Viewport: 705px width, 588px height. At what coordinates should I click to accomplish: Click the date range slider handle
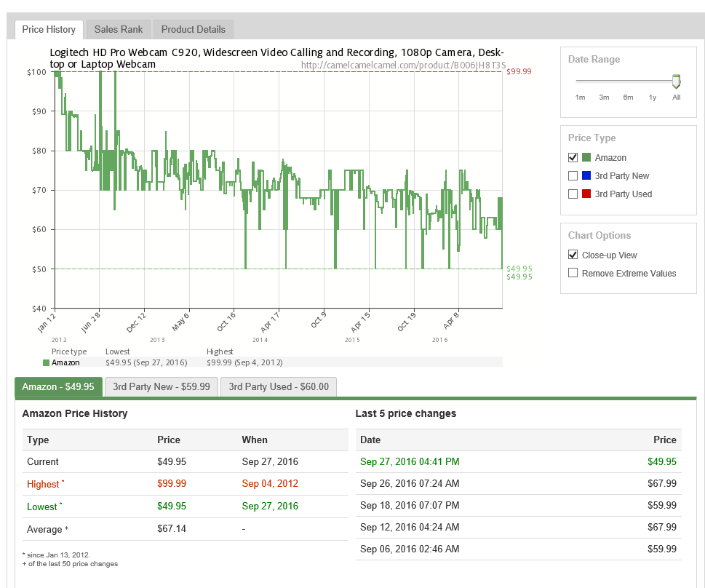[x=676, y=81]
